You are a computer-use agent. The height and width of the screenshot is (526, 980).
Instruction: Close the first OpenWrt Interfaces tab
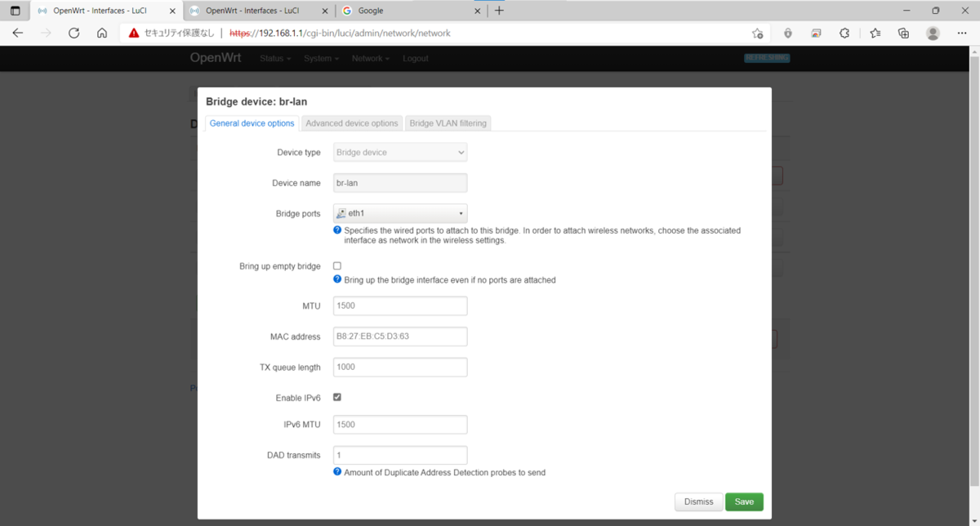(x=172, y=11)
